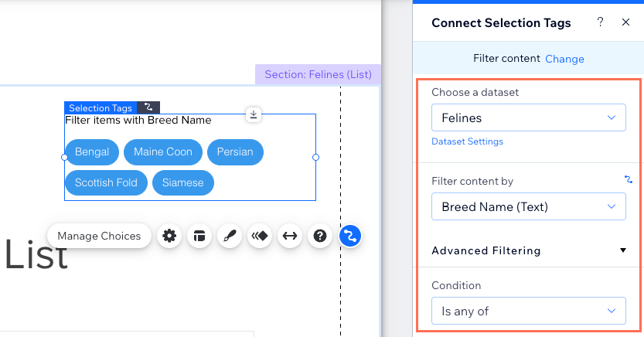Screen dimensions: 644x337
Task: Toggle the Bengal selection tag
Action: pyautogui.click(x=92, y=151)
